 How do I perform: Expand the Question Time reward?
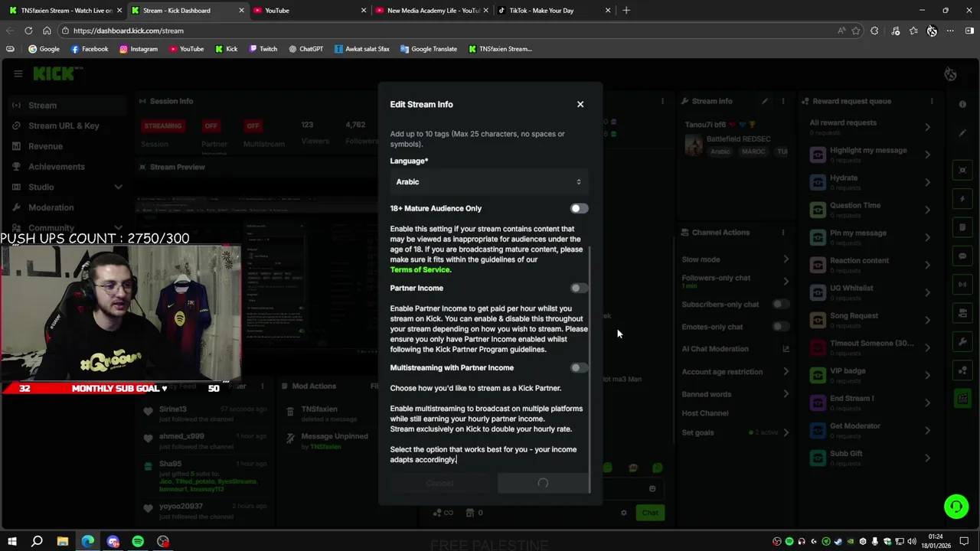[927, 210]
